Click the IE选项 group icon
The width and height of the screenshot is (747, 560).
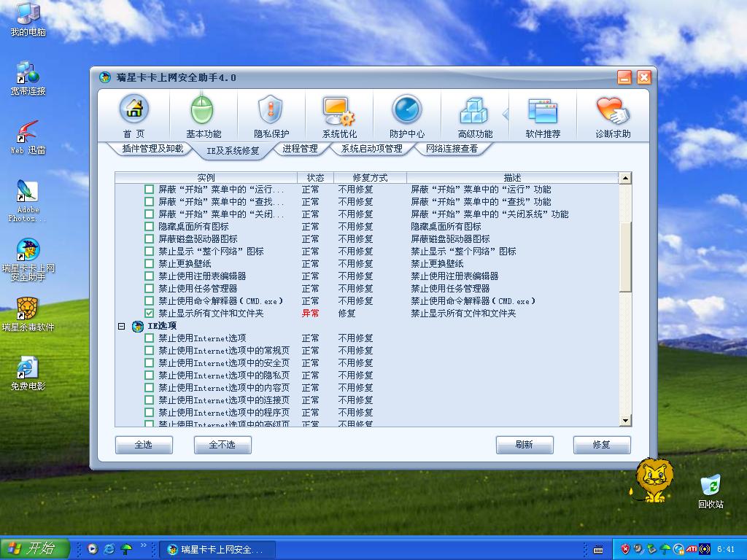point(138,326)
